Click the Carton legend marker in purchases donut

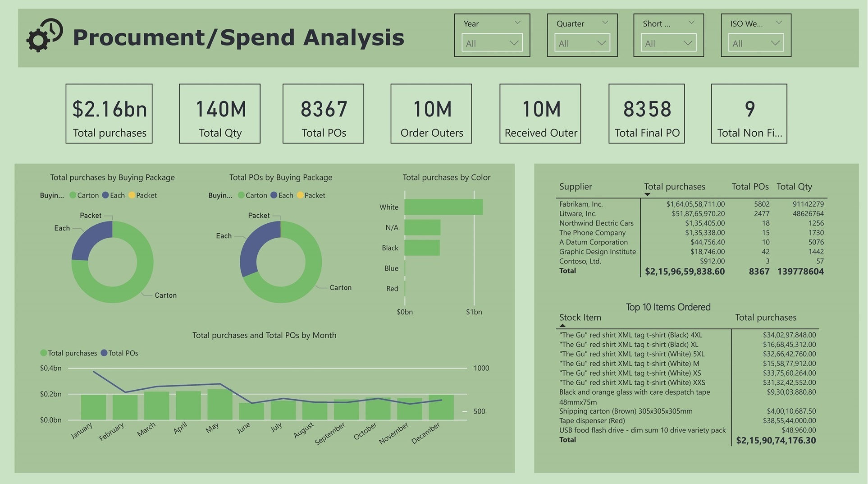click(73, 195)
